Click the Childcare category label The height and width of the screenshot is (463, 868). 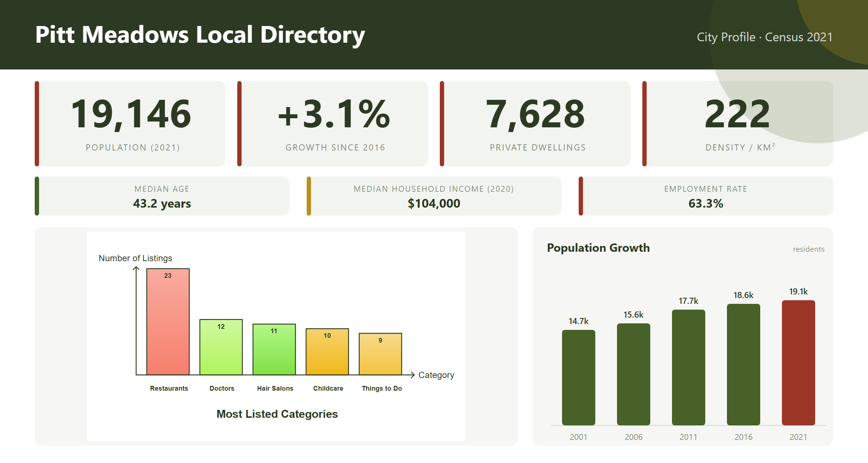click(328, 388)
